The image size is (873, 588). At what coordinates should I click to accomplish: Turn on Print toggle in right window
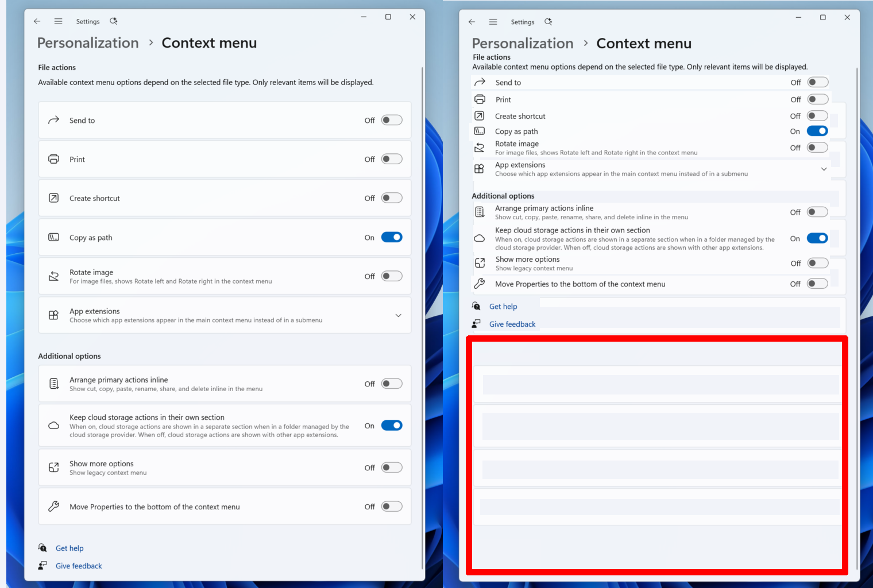817,99
